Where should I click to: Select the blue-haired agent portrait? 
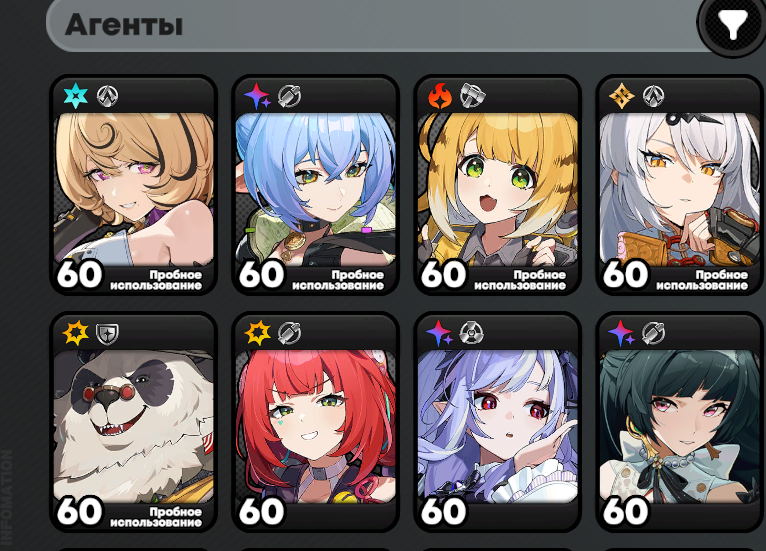[x=316, y=190]
